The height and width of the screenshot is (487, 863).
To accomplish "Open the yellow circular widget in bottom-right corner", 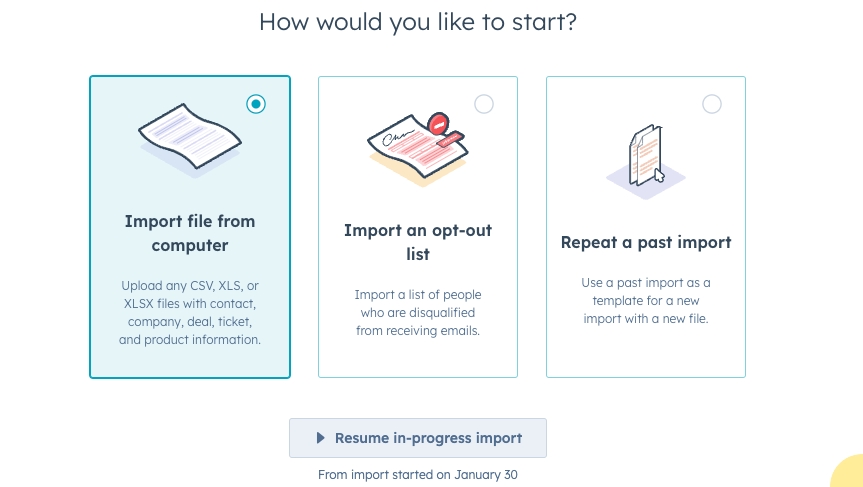I will (849, 473).
